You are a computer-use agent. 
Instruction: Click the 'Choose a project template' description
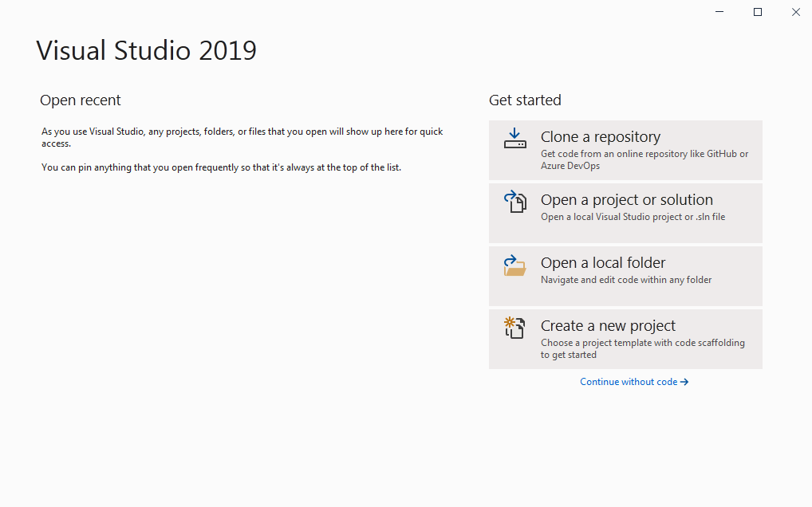tap(643, 348)
